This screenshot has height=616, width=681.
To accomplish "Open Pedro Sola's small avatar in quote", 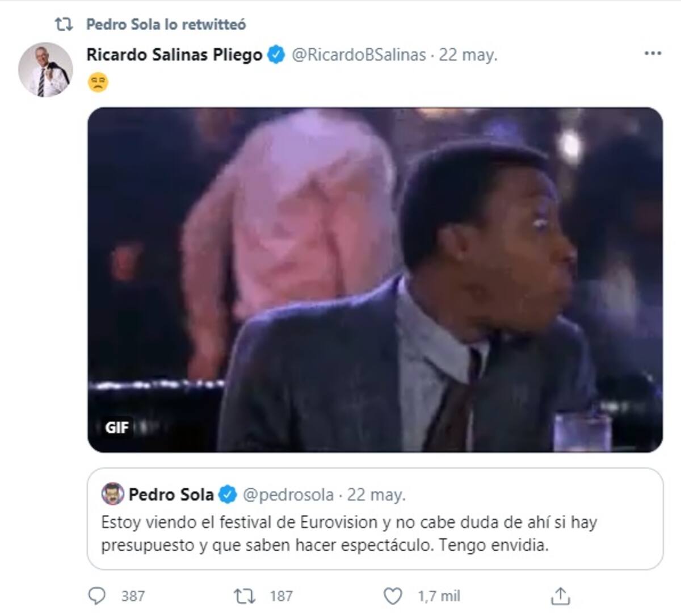I will pyautogui.click(x=112, y=494).
